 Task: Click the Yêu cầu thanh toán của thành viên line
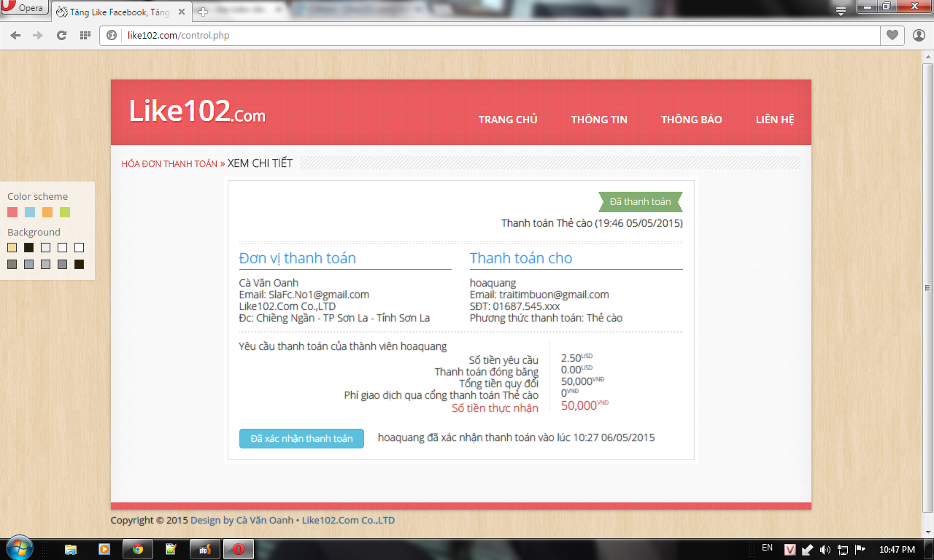click(343, 346)
